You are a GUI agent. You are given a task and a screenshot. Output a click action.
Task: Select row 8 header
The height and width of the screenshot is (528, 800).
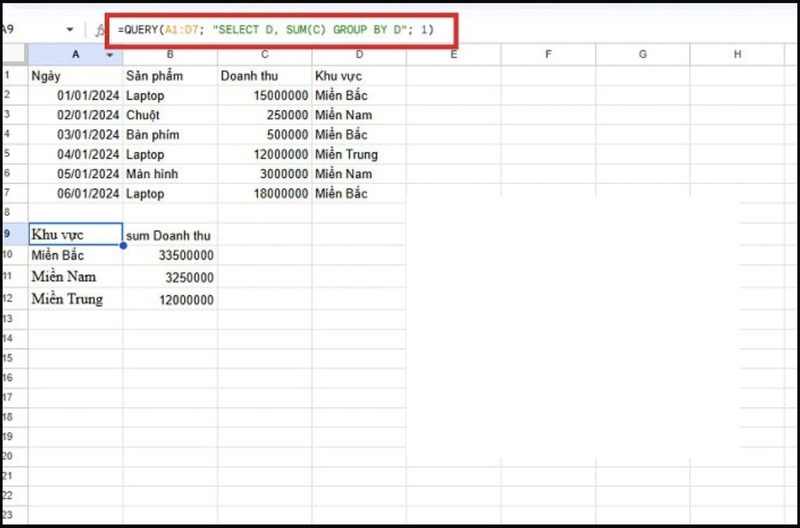coord(8,213)
